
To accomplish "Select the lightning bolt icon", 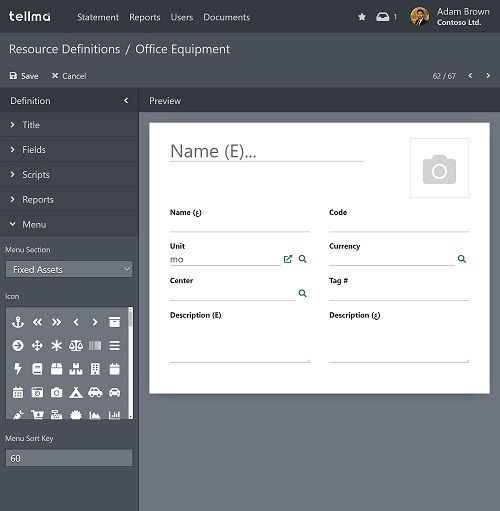I will pos(18,369).
